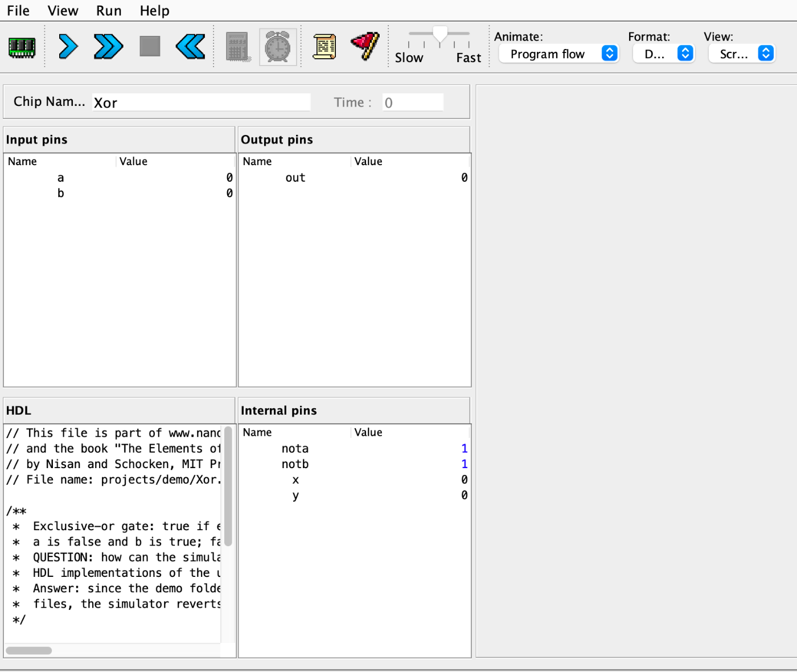
Task: Open the Format dropdown
Action: point(663,54)
